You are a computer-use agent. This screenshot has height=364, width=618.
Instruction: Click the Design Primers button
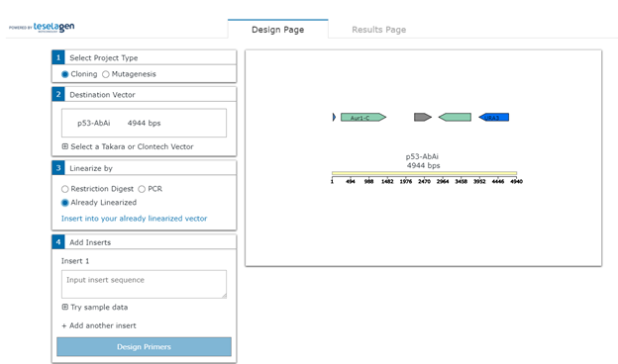(x=144, y=346)
